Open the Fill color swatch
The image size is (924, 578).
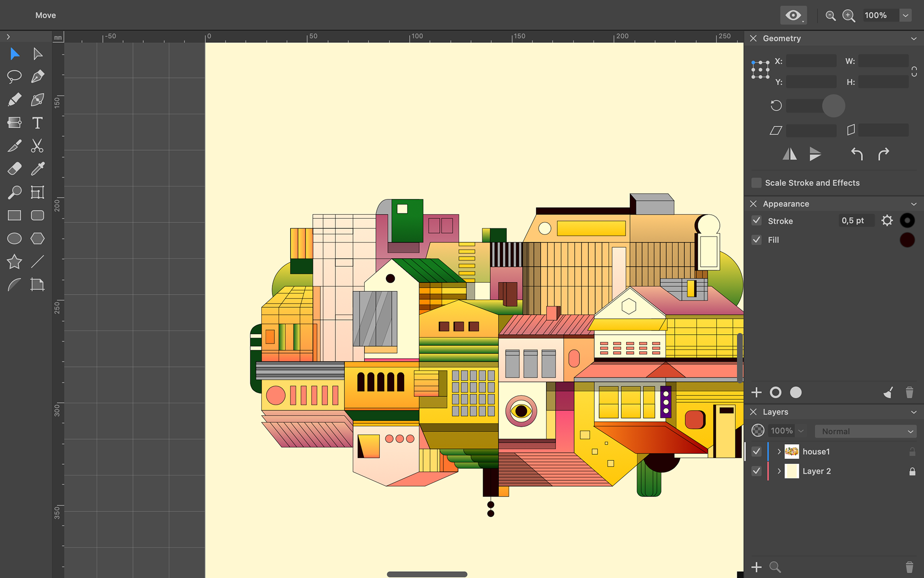click(907, 240)
